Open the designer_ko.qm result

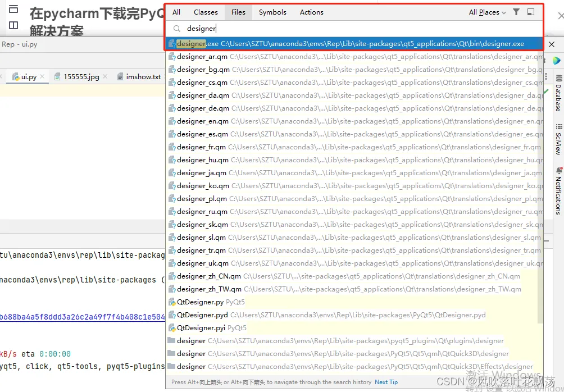[x=354, y=186]
